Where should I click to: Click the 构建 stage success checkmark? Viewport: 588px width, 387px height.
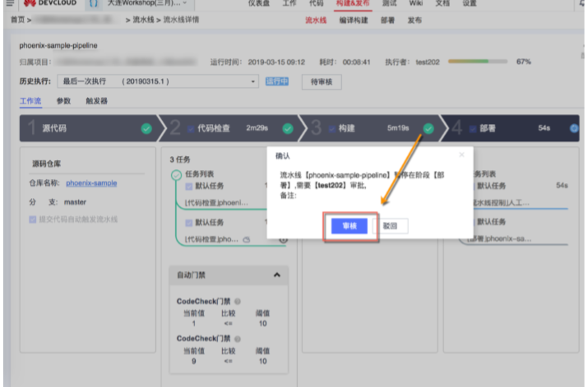tap(428, 128)
